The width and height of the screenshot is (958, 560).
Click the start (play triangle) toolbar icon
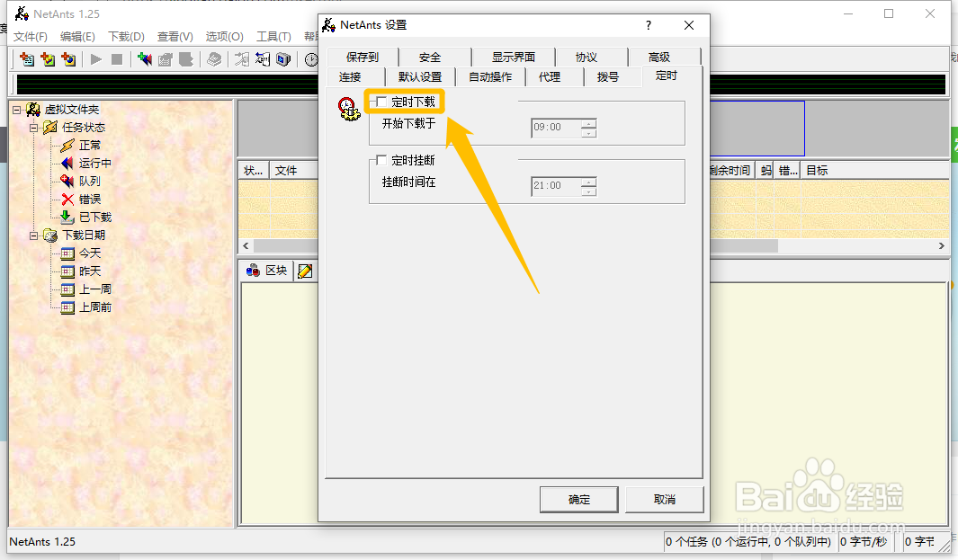click(96, 59)
